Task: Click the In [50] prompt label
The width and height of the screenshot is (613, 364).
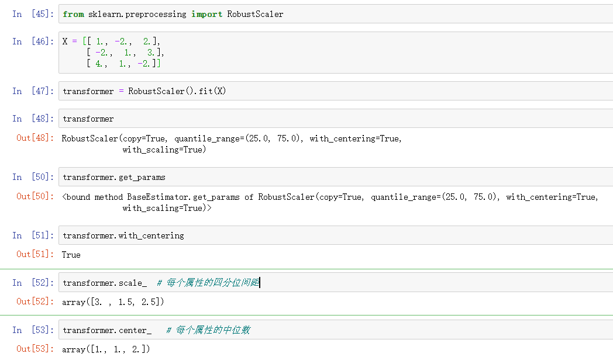Action: coord(33,177)
